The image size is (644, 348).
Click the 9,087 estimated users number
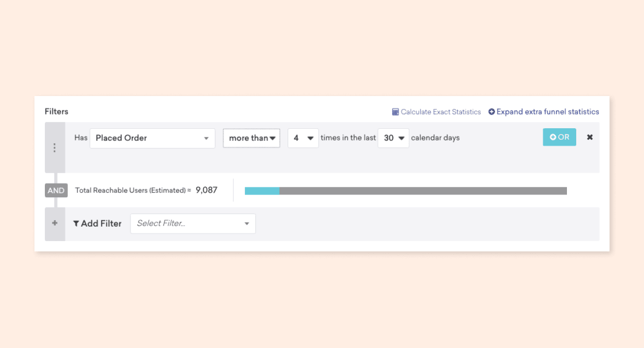[206, 190]
